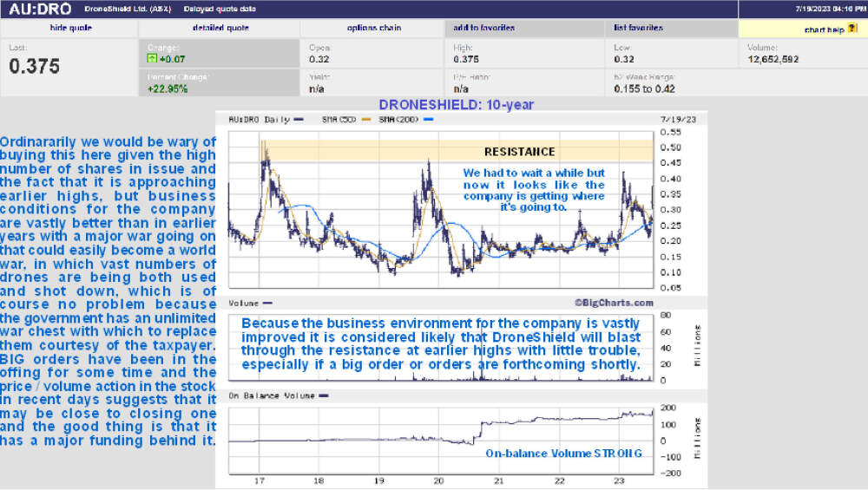Click the volume axis label 80
This screenshot has height=490, width=868.
666,315
